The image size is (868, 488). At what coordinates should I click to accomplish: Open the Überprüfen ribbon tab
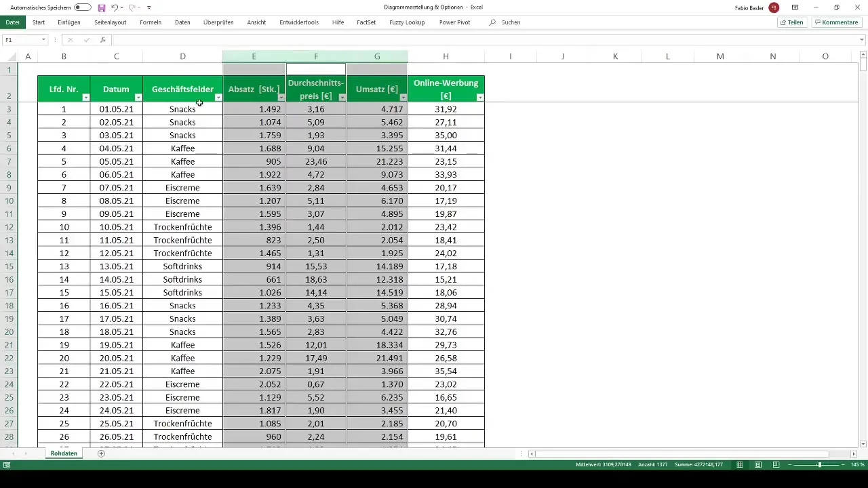(218, 22)
